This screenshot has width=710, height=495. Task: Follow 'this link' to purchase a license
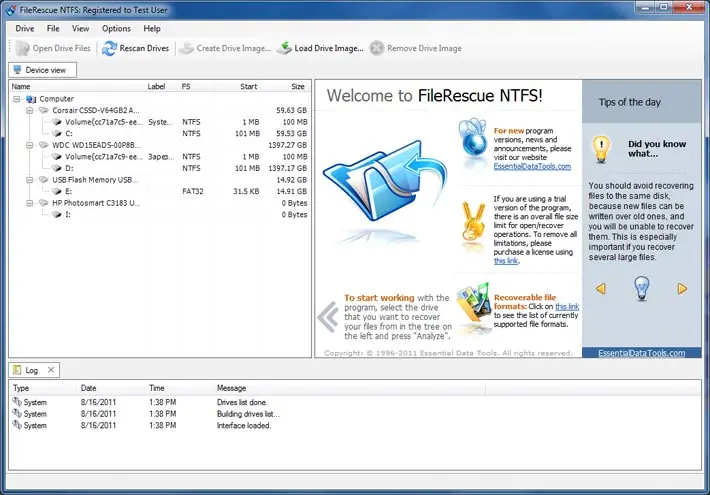[506, 261]
